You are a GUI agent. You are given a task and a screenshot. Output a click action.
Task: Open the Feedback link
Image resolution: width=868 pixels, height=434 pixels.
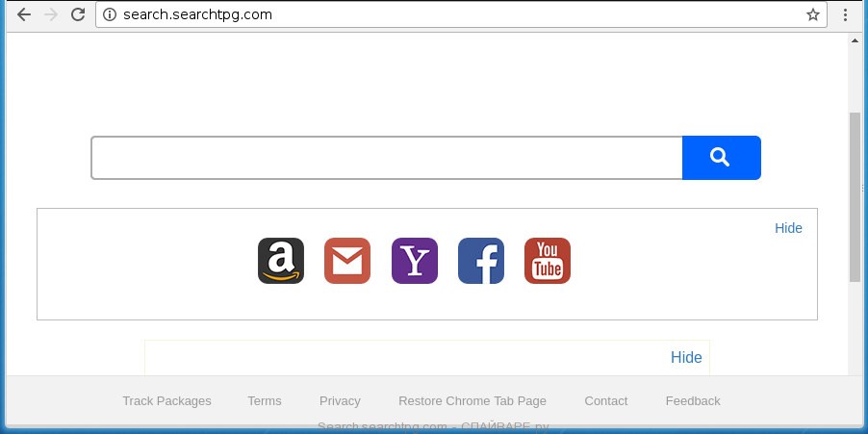click(693, 400)
